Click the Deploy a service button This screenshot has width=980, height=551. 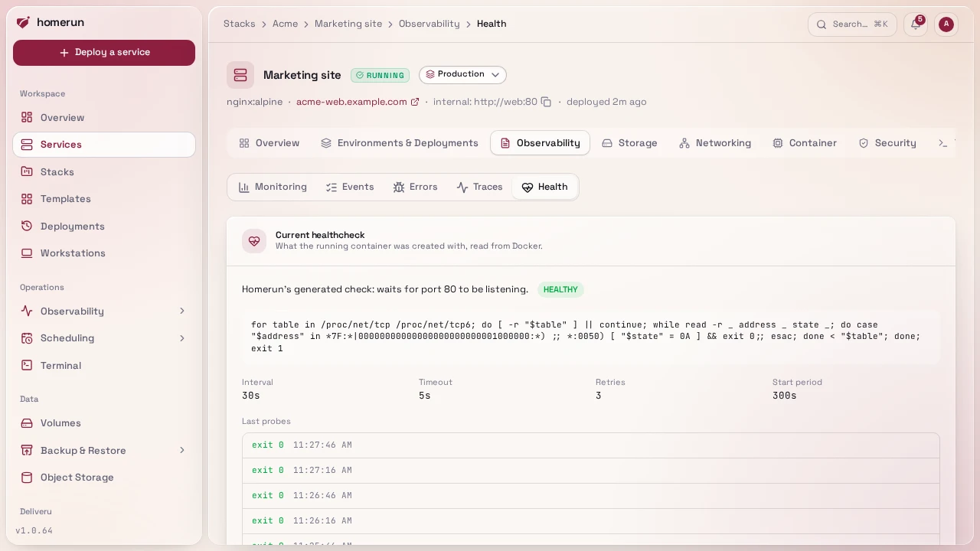(x=104, y=53)
